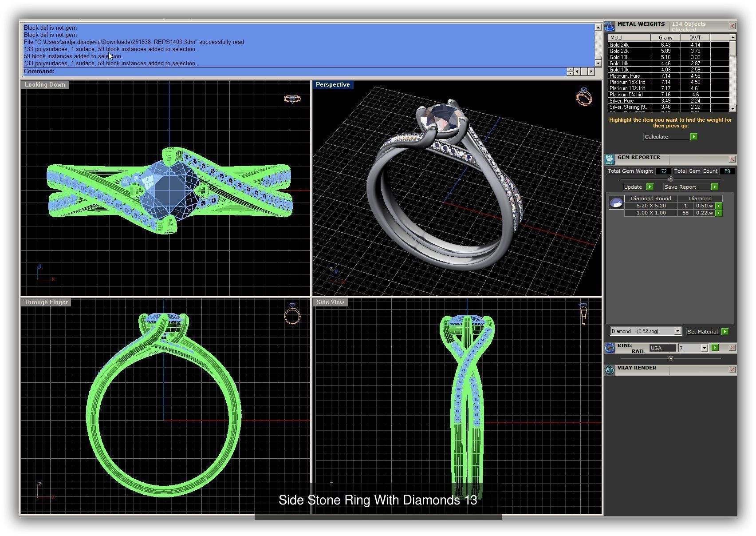Select the Platinum 10% Irid row
The image size is (756, 536).
pos(669,88)
